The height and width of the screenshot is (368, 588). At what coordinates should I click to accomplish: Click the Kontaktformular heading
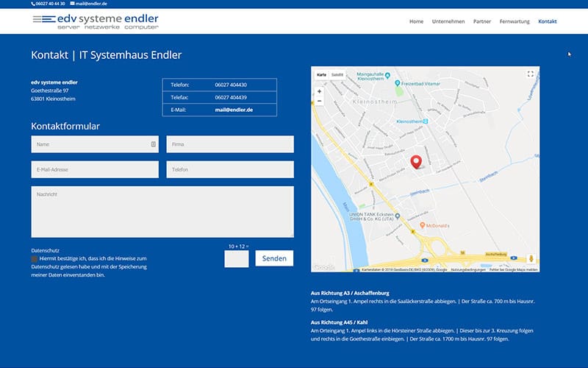[x=65, y=126]
